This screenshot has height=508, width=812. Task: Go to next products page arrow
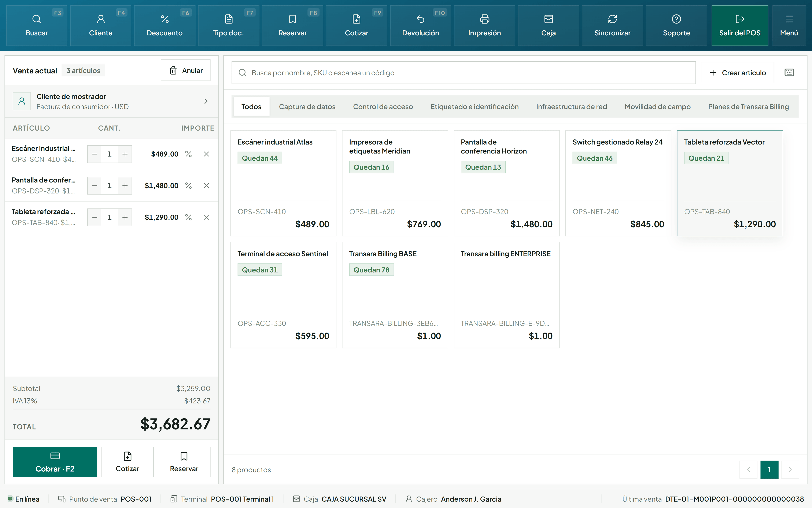(x=790, y=469)
